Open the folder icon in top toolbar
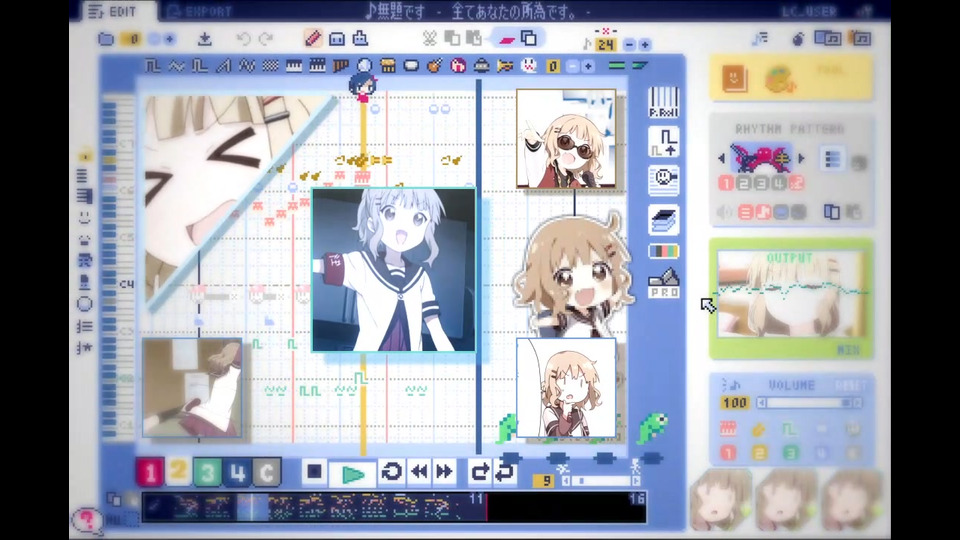960x540 pixels. (x=106, y=39)
